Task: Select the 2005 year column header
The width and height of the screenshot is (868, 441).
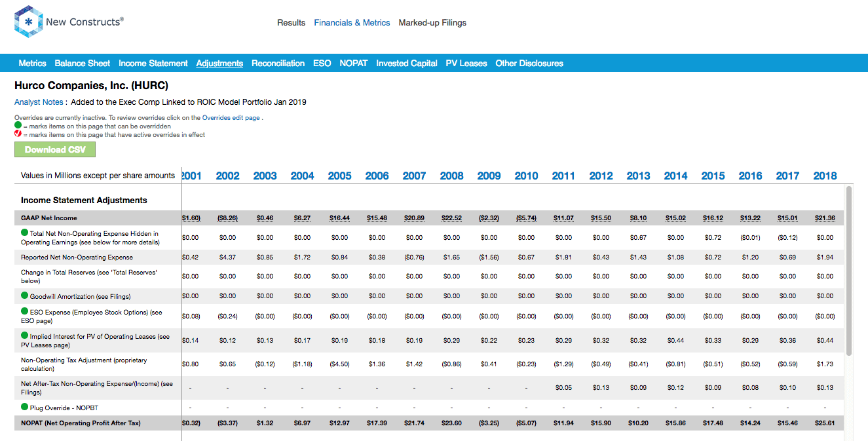Action: coord(339,176)
